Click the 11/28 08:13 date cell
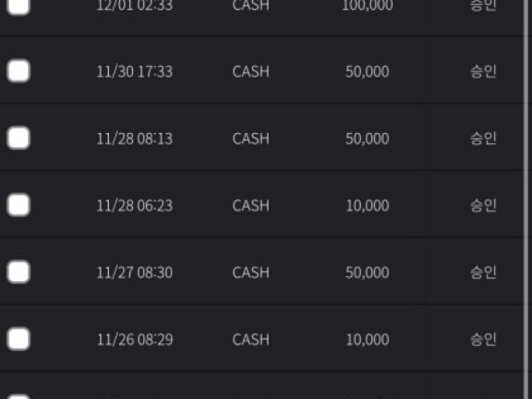This screenshot has height=399, width=532. coord(134,139)
